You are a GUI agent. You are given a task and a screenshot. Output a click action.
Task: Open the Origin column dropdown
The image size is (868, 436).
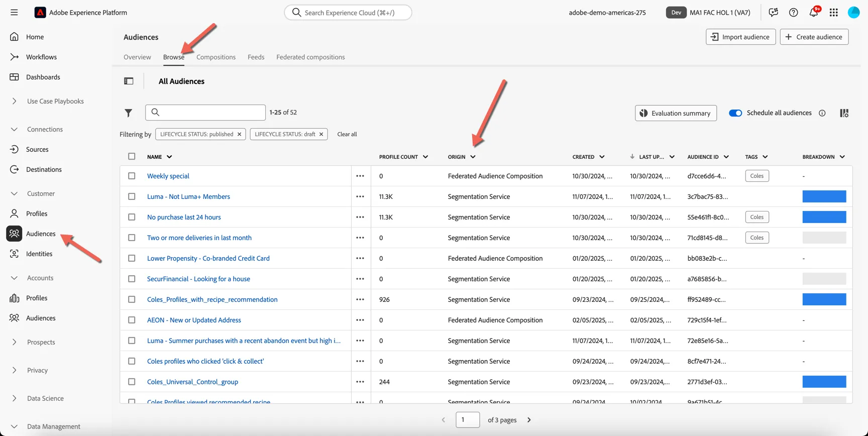(x=473, y=157)
